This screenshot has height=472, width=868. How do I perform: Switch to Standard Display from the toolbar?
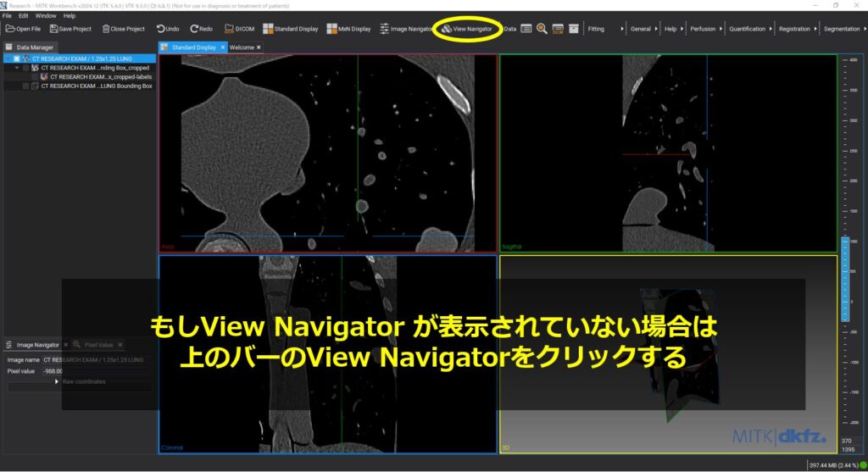click(x=291, y=29)
